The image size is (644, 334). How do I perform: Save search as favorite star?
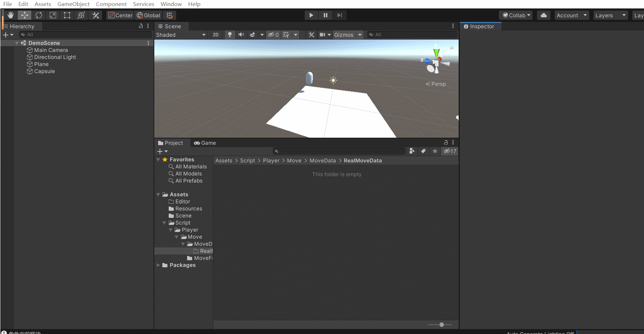[x=435, y=151]
